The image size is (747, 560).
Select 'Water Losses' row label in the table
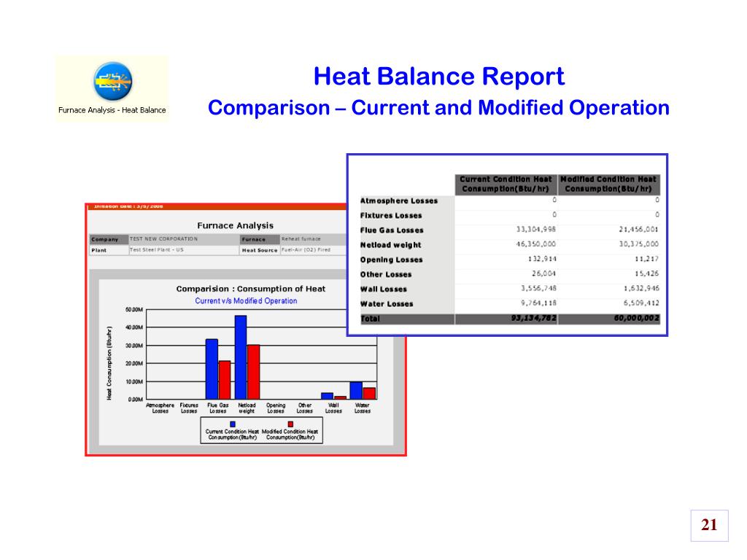coord(387,304)
